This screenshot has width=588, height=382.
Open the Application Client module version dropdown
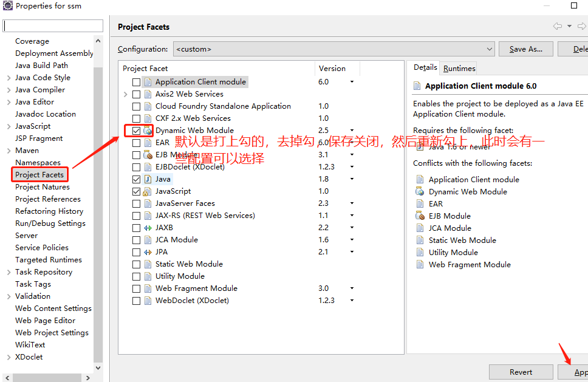[x=352, y=82]
